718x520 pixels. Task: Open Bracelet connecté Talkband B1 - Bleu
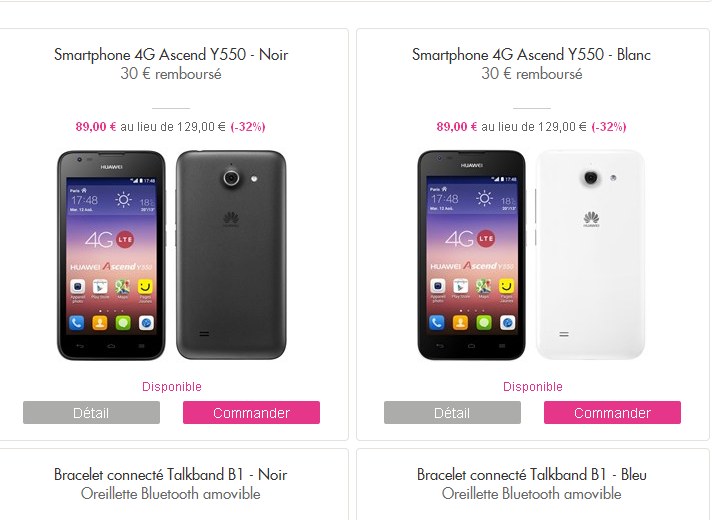tap(532, 475)
